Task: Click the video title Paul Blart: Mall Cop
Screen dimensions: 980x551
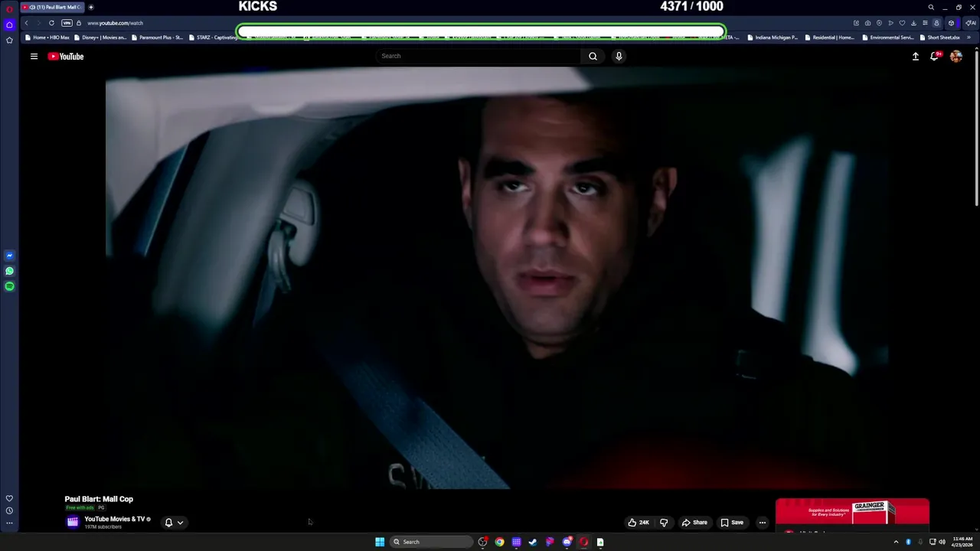Action: (99, 499)
